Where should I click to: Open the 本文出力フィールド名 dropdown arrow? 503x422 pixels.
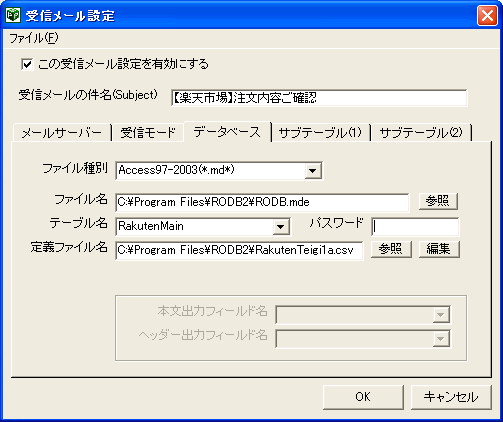point(441,315)
